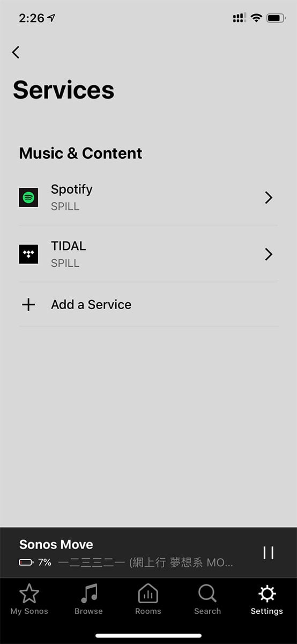The width and height of the screenshot is (297, 644).
Task: Tap the currently playing track title
Action: click(x=145, y=562)
